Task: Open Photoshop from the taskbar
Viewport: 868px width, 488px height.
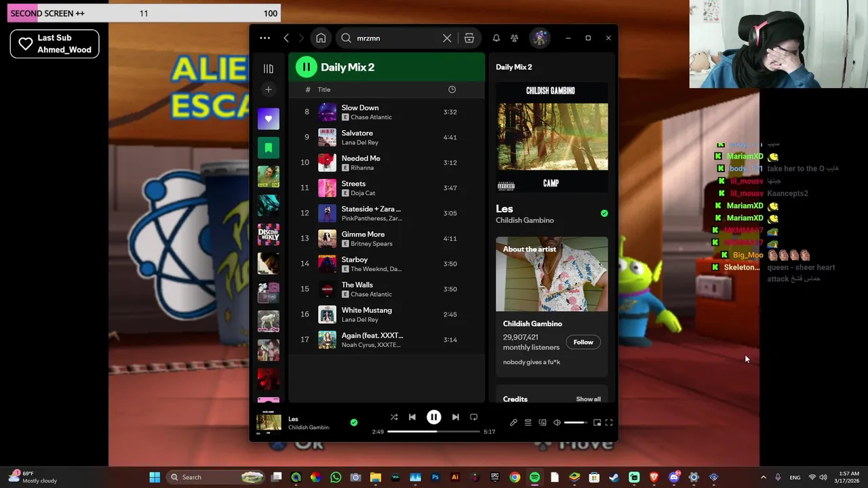Action: point(435,477)
